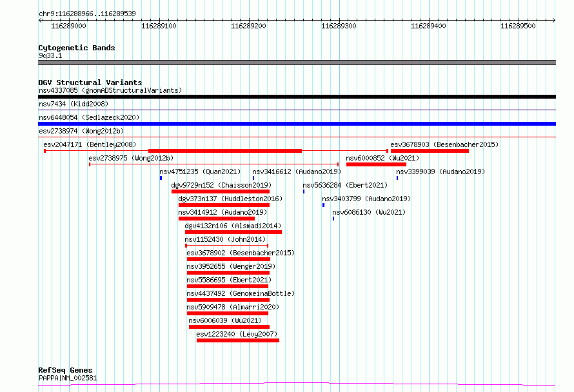574x392 pixels.
Task: Click the red bar under nsv6000852
Action: [x=376, y=164]
